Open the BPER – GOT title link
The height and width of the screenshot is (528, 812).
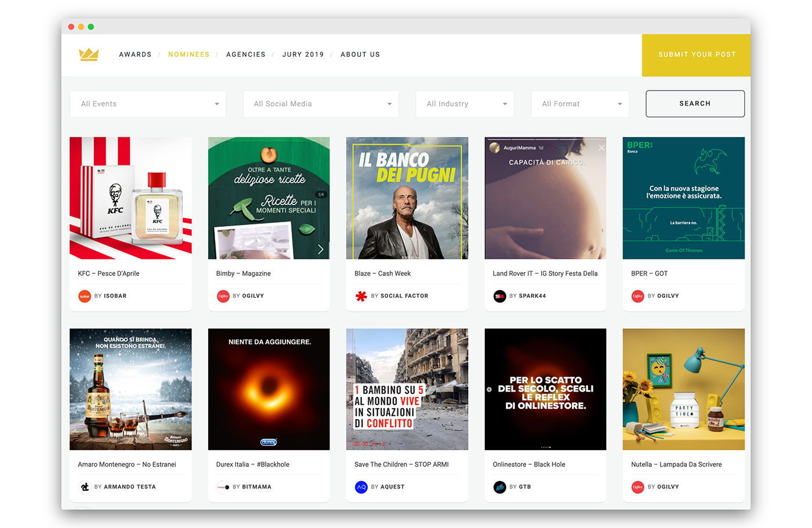point(650,274)
